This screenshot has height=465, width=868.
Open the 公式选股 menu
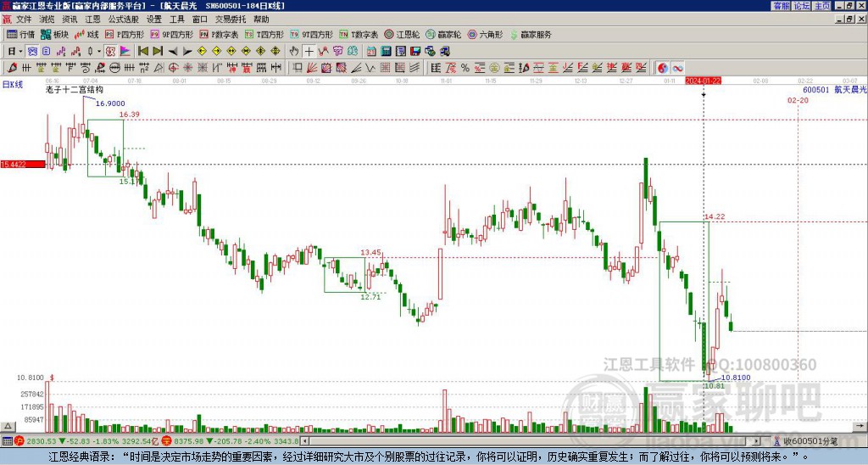(124, 20)
